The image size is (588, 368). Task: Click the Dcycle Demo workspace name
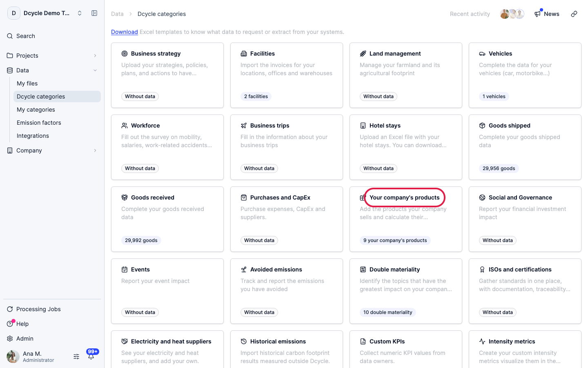(47, 13)
